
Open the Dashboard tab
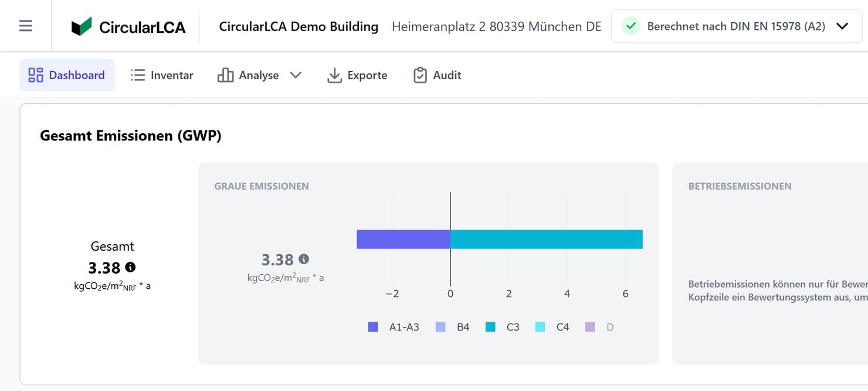67,75
